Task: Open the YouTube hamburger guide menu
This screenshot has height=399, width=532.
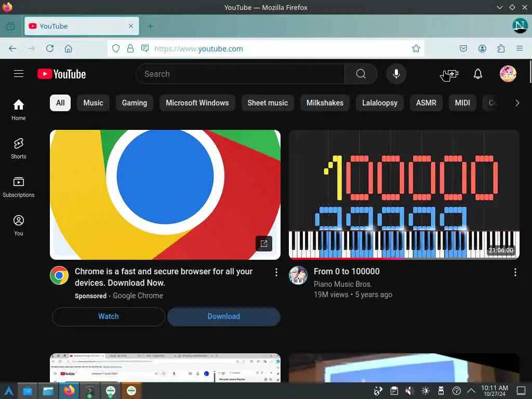Action: click(x=19, y=74)
